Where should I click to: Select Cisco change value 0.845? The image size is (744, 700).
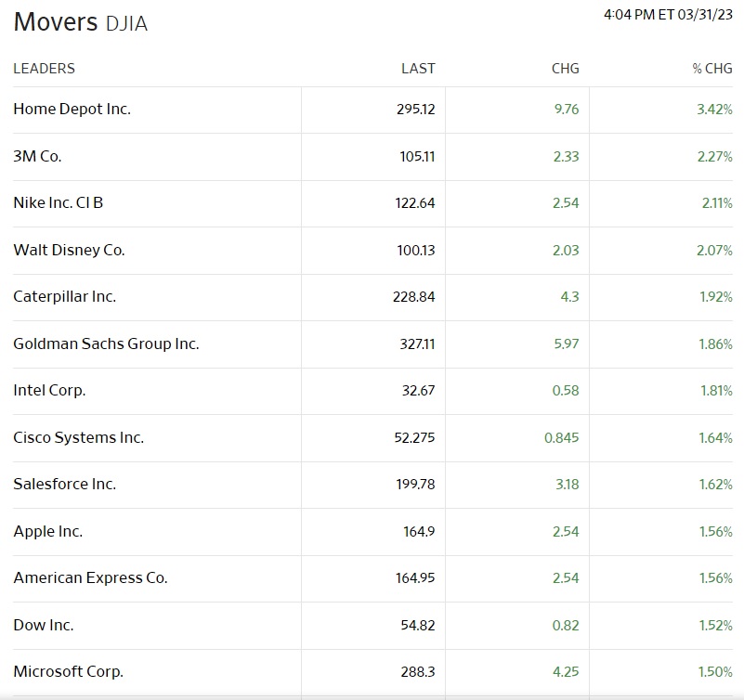point(562,437)
